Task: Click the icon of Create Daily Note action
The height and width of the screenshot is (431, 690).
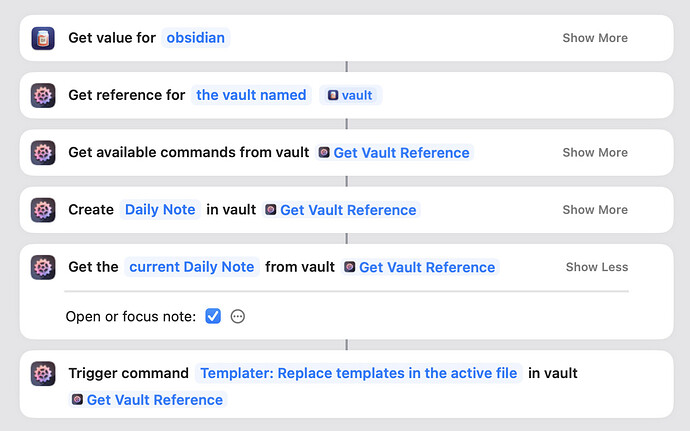Action: (x=42, y=210)
